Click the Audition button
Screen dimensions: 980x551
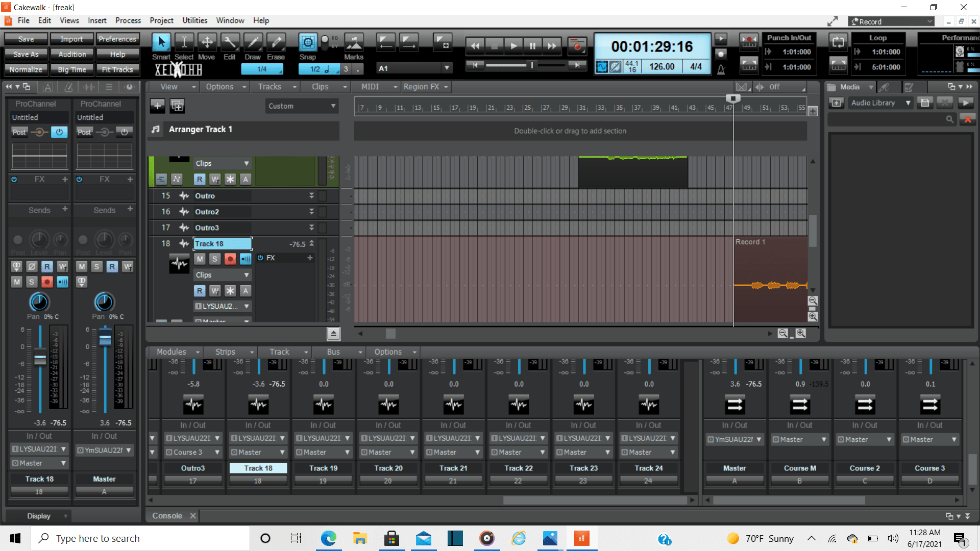tap(71, 54)
